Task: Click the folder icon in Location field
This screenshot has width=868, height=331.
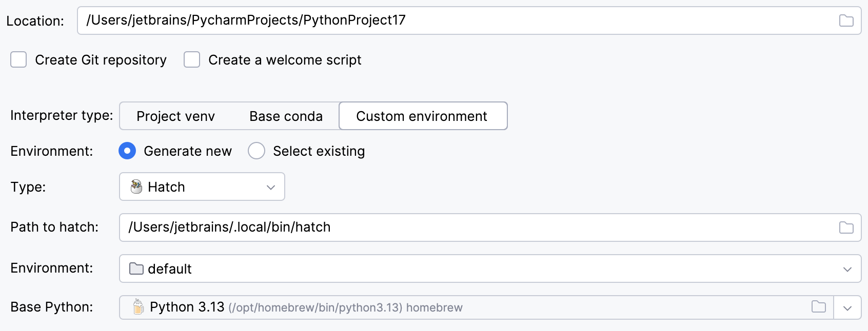Action: pyautogui.click(x=846, y=20)
